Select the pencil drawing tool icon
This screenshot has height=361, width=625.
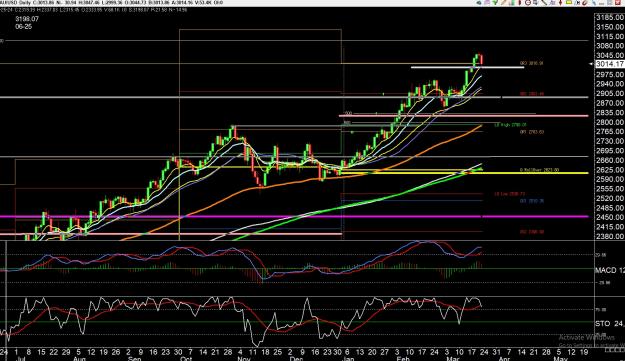[504, 2]
